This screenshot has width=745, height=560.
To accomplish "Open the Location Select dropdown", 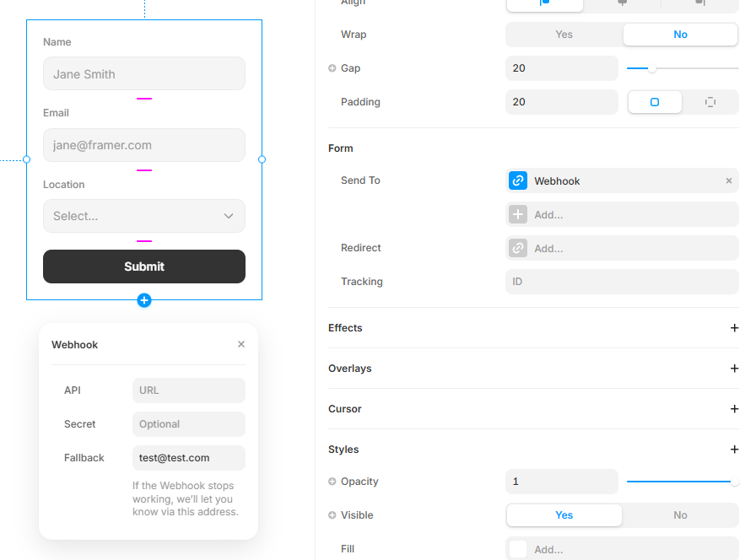I will pos(143,216).
